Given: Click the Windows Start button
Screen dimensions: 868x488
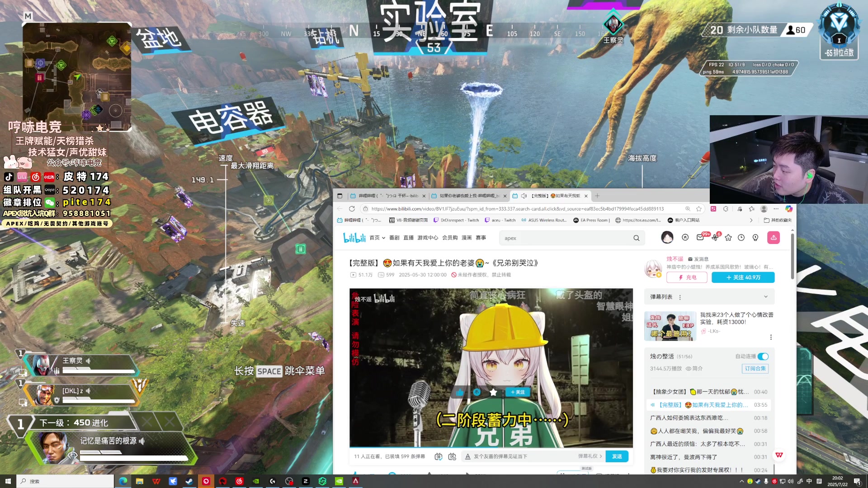Looking at the screenshot, I should 8,481.
